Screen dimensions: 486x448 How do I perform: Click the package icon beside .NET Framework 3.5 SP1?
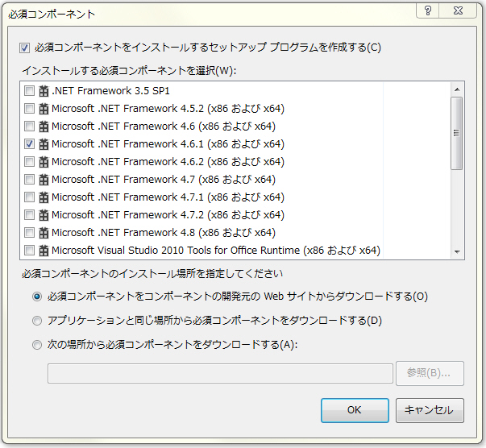(44, 91)
